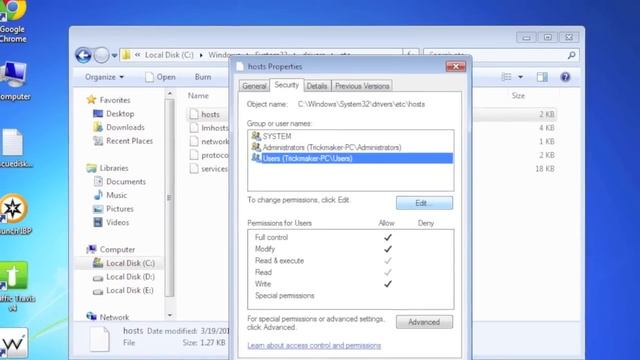Switch to Details tab in hosts Properties
The height and width of the screenshot is (360, 640).
point(317,86)
